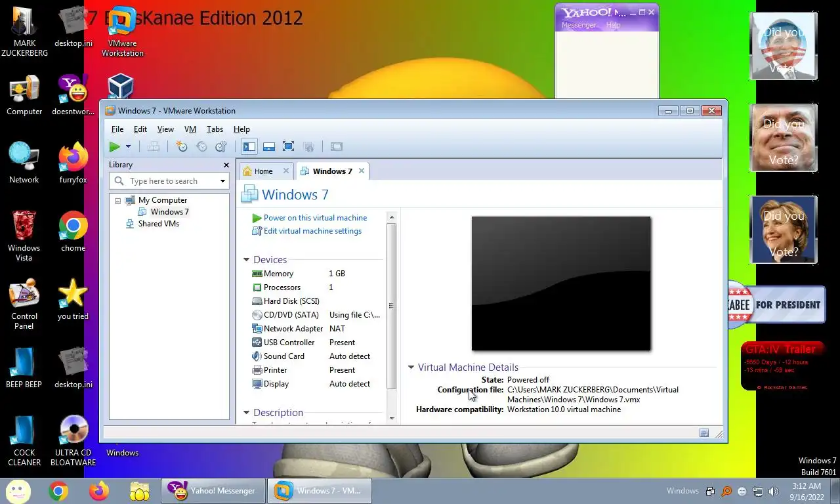This screenshot has height=504, width=840.
Task: Open the Network desktop icon
Action: coord(24,163)
